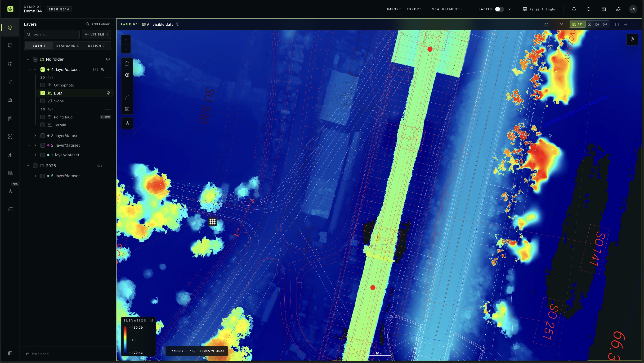Select the arc drawing tool
The height and width of the screenshot is (363, 644).
tap(127, 98)
